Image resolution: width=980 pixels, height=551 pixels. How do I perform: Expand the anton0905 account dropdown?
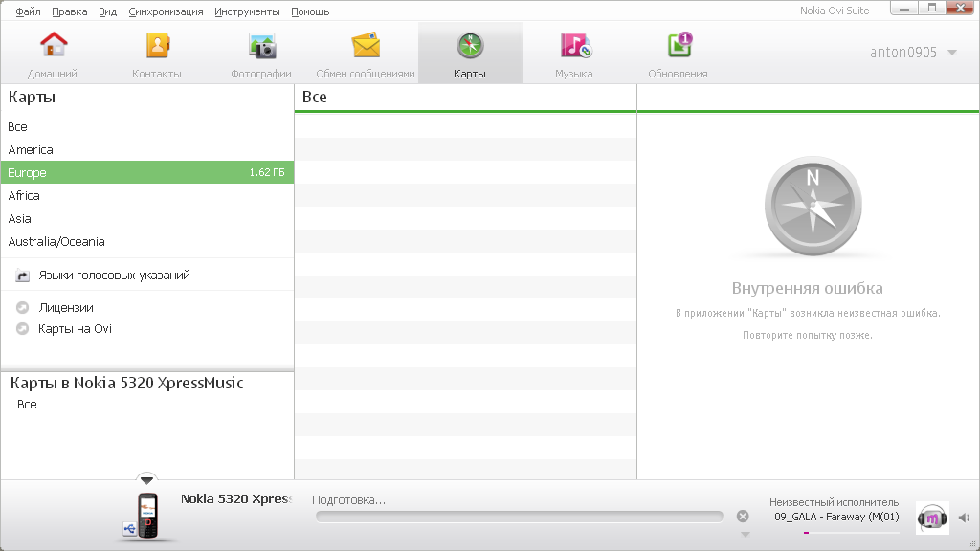[951, 53]
